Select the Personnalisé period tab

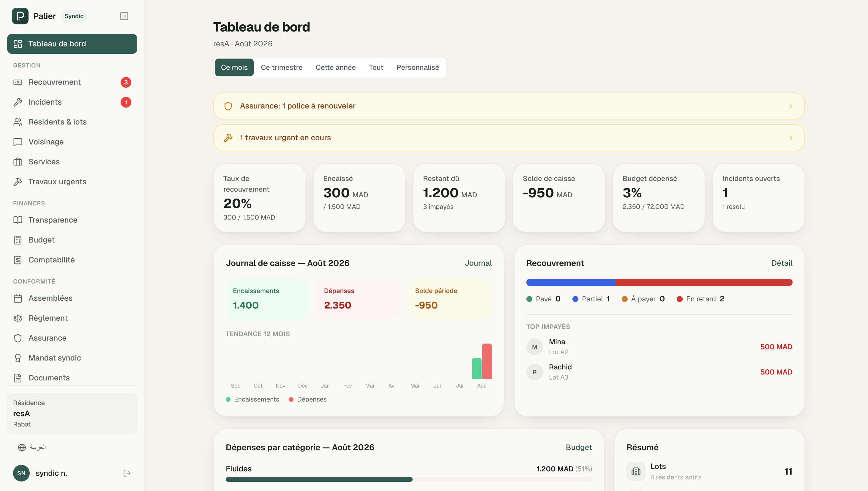pyautogui.click(x=417, y=67)
